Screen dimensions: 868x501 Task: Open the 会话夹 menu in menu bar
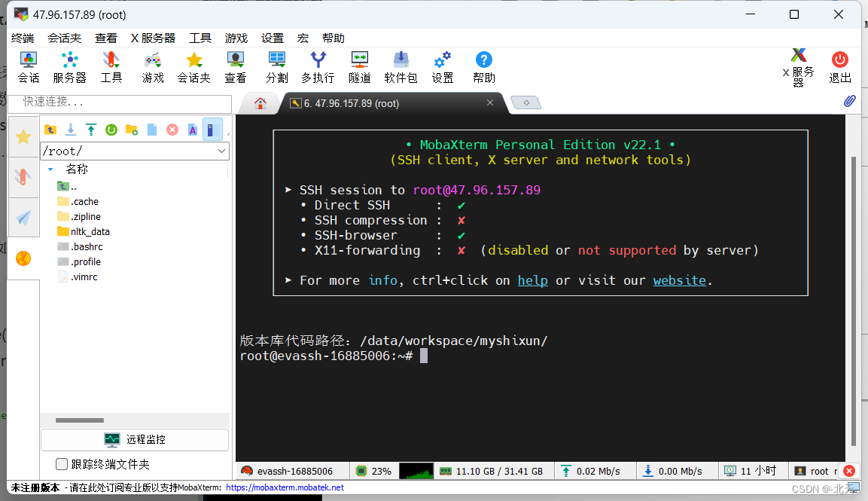(64, 38)
